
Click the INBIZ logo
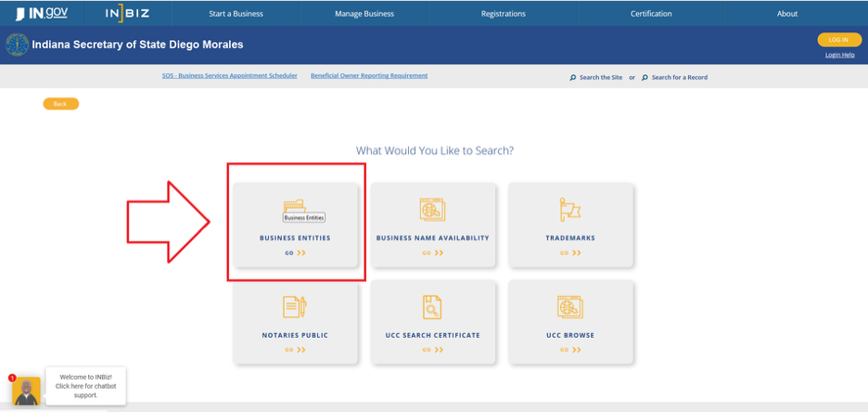[x=126, y=14]
